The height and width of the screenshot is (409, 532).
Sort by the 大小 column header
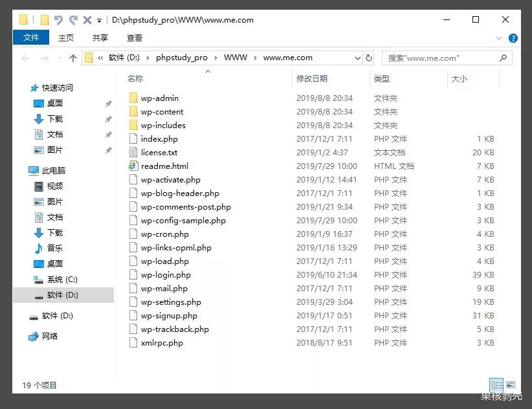[459, 79]
